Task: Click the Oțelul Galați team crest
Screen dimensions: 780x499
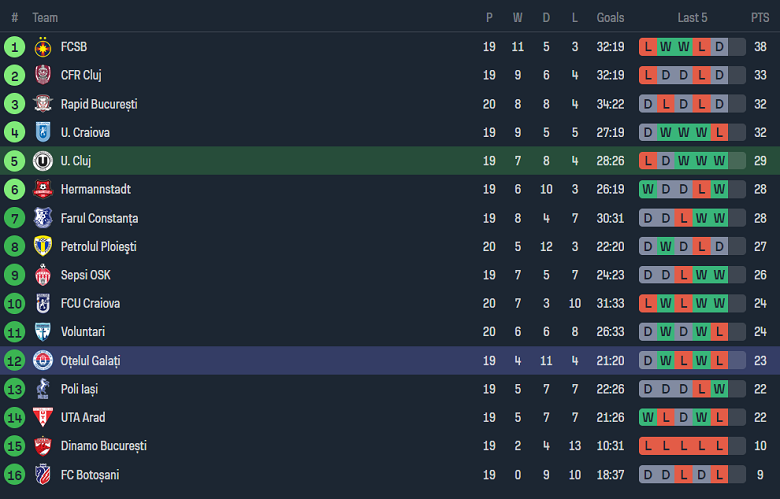Action: (x=43, y=360)
